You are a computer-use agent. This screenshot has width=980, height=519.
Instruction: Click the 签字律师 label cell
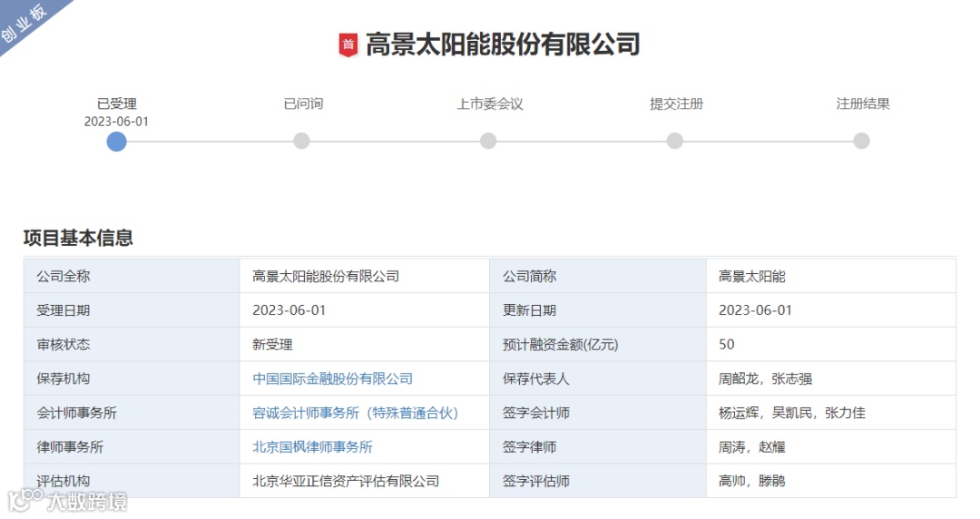pos(597,447)
